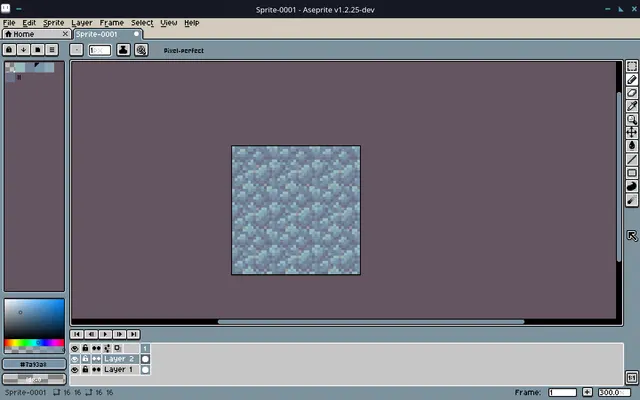Toggle continuous cels in timeline header
Image resolution: width=640 pixels, height=400 pixels.
pos(96,348)
